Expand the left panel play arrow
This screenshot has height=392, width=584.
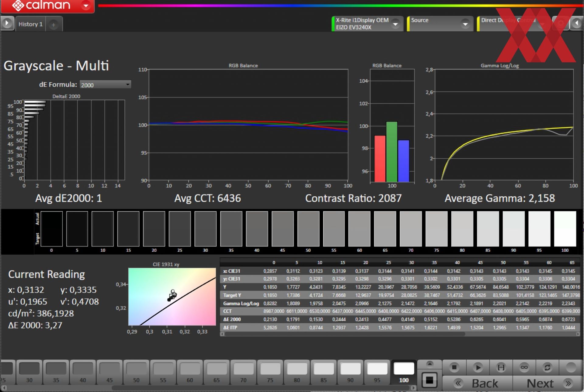[x=7, y=23]
